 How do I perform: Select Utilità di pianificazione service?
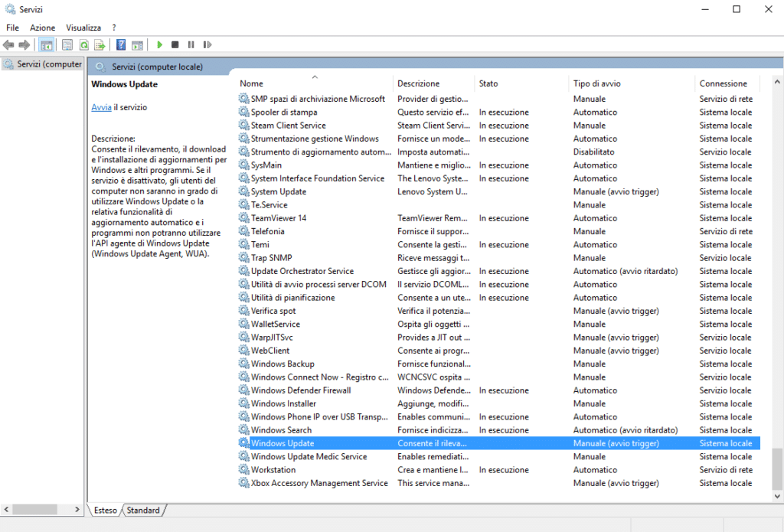tap(499, 298)
